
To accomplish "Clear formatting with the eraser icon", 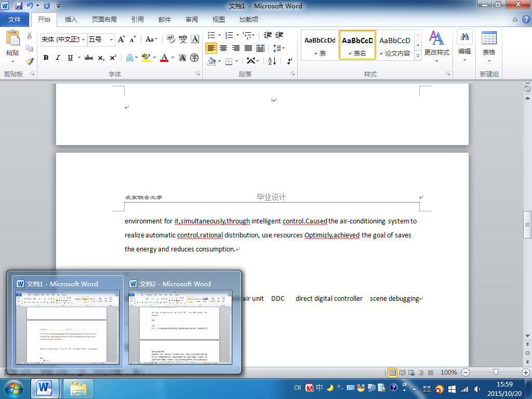I will 170,39.
